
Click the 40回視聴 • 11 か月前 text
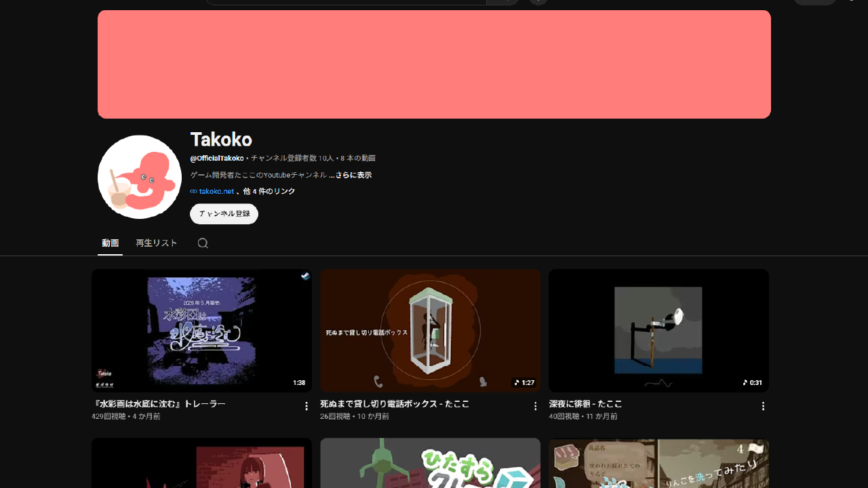pos(583,416)
